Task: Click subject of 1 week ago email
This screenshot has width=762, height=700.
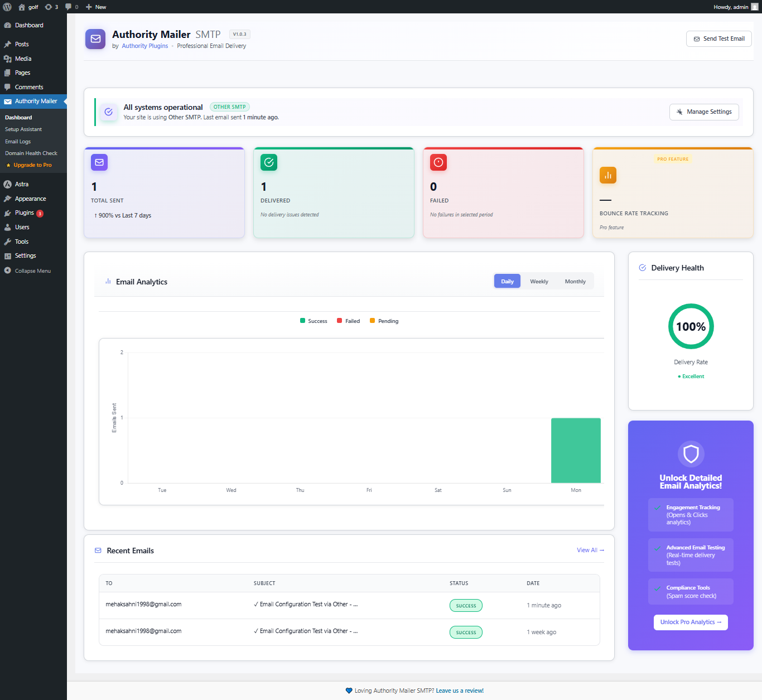Action: pyautogui.click(x=306, y=631)
